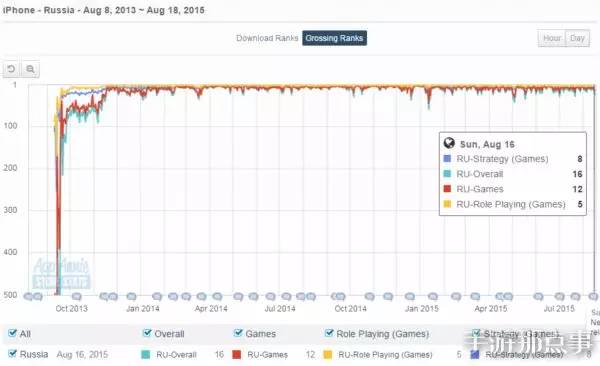
Task: Click the Jan 2015 x-axis label
Action: coord(422,309)
